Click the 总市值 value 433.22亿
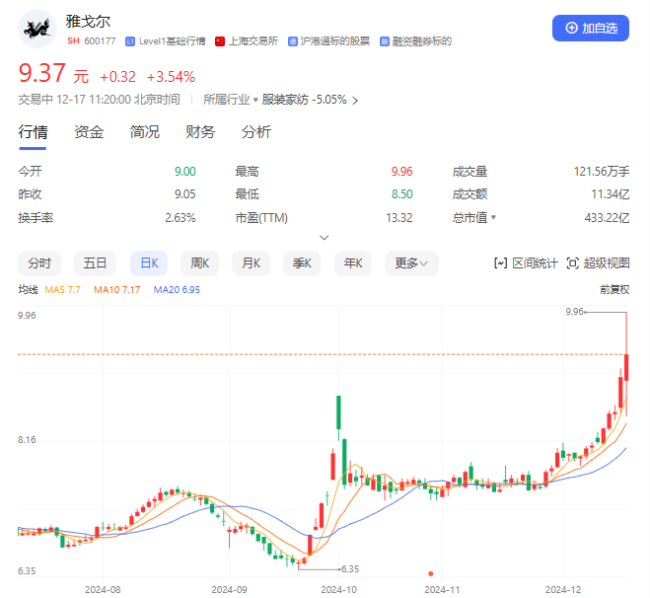The width and height of the screenshot is (650, 598). (x=607, y=218)
